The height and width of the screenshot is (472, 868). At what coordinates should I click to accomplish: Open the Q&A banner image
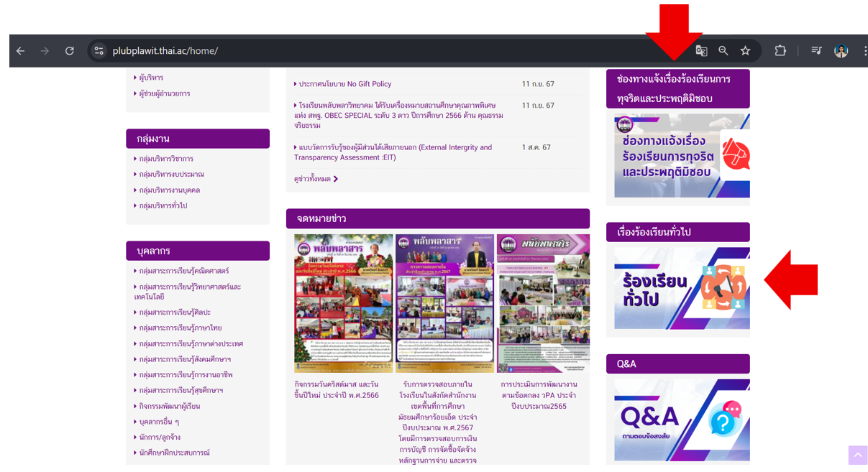pos(681,420)
